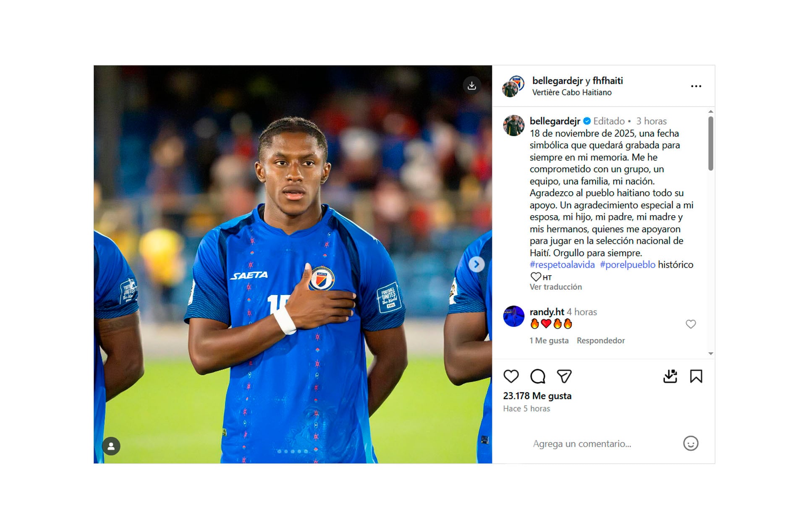This screenshot has height=532, width=806.
Task: Show tagged people icon on photo
Action: 111,446
